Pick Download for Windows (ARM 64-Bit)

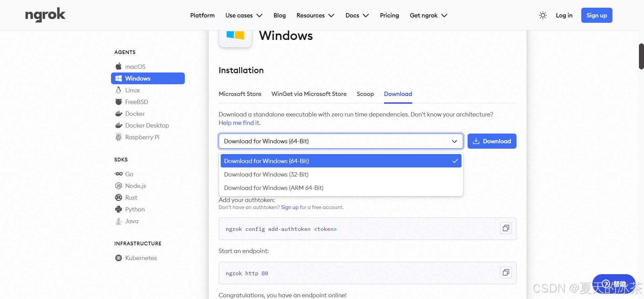[341, 188]
